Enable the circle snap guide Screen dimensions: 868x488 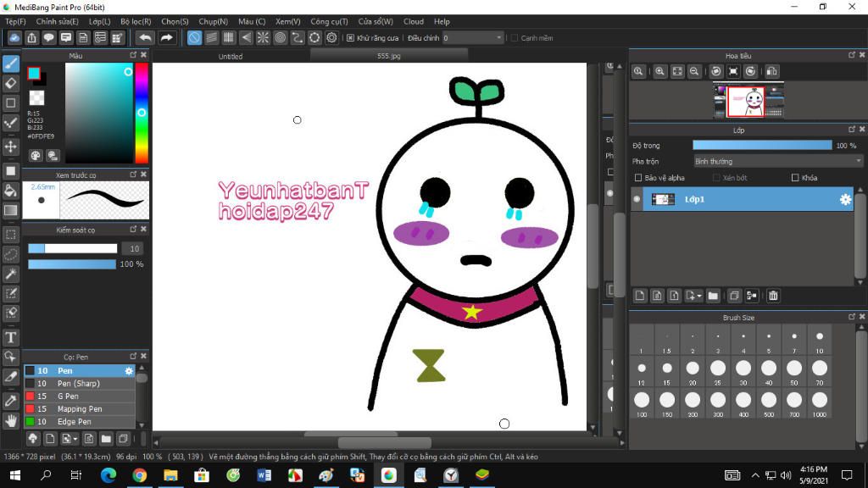(280, 37)
